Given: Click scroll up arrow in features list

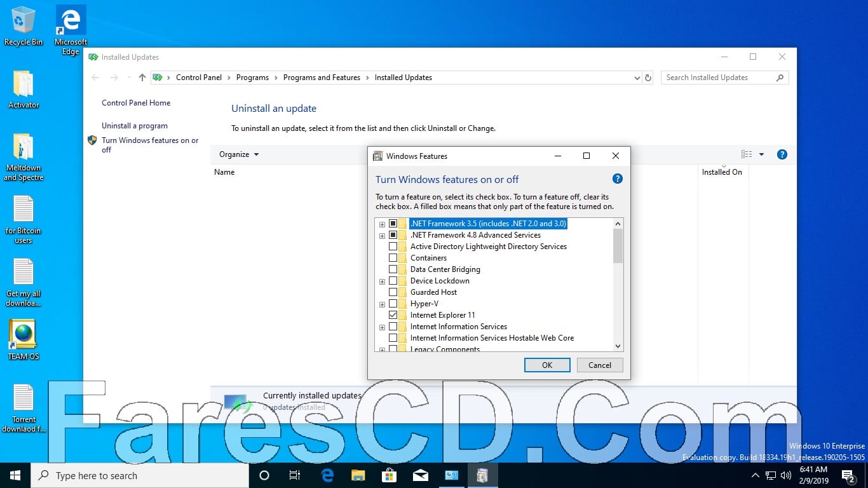Looking at the screenshot, I should coord(618,223).
